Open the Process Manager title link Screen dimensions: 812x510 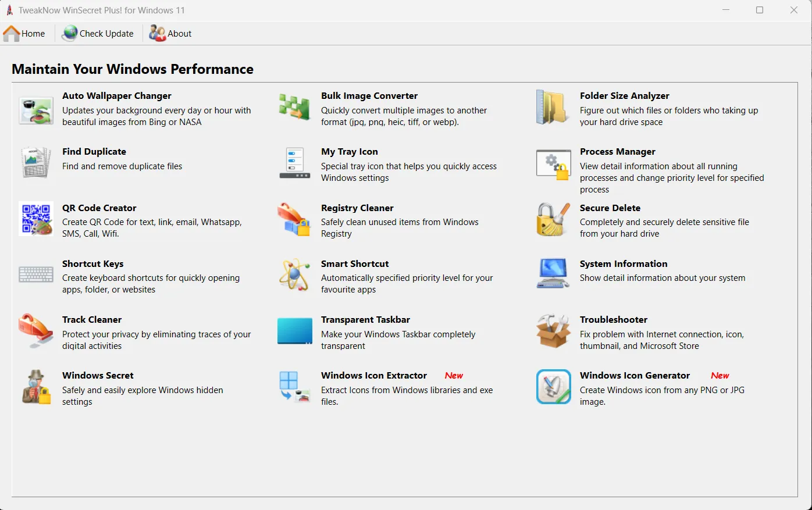618,152
